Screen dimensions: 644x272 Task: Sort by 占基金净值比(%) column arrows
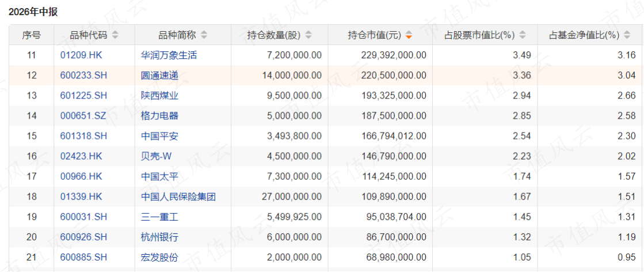click(627, 35)
